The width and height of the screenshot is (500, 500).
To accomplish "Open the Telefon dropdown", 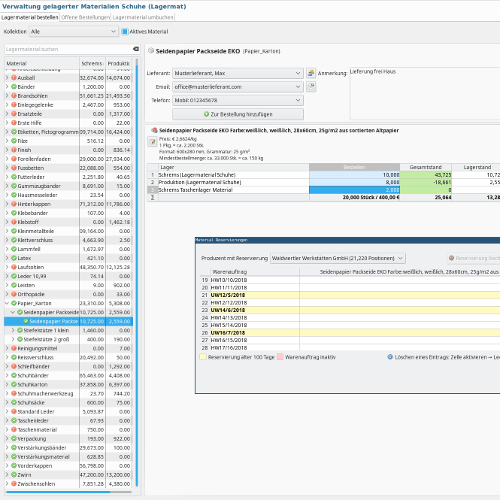I will (238, 100).
